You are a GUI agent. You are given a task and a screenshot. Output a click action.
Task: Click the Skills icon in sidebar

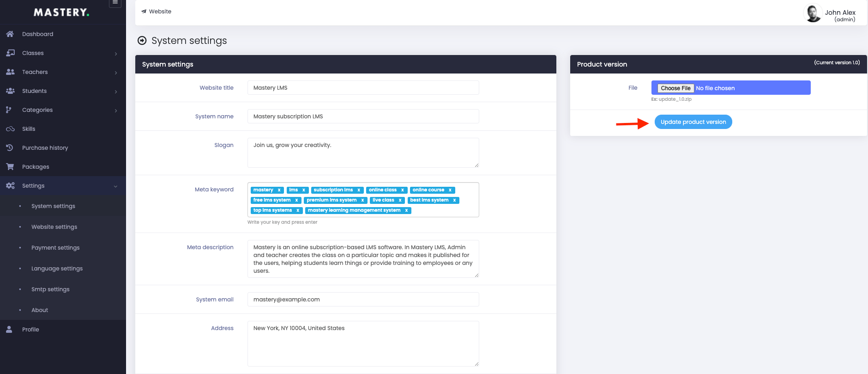pos(10,129)
